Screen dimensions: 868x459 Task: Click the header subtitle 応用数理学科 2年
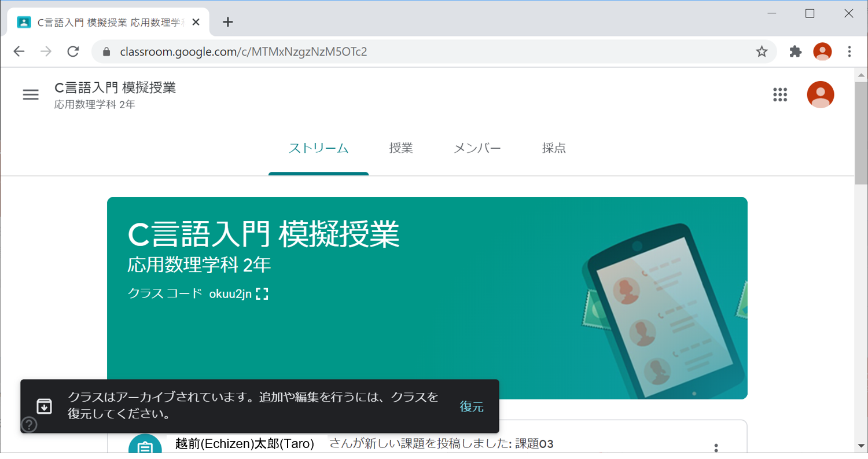coord(95,105)
